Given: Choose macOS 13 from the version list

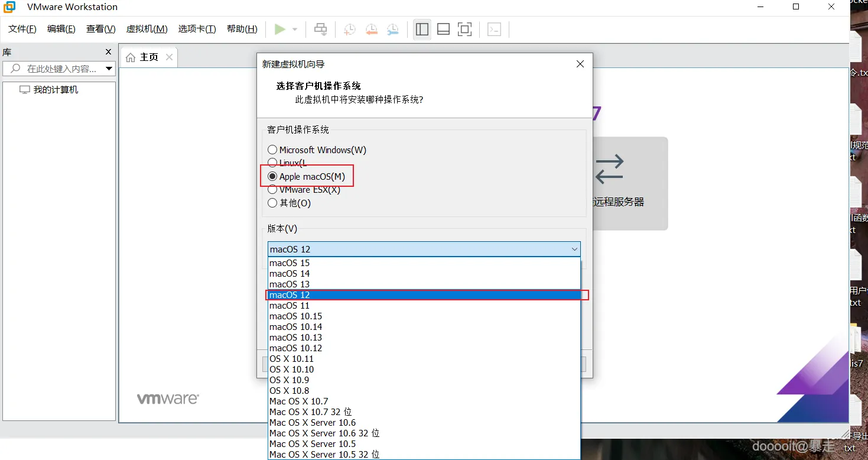Looking at the screenshot, I should [x=424, y=284].
